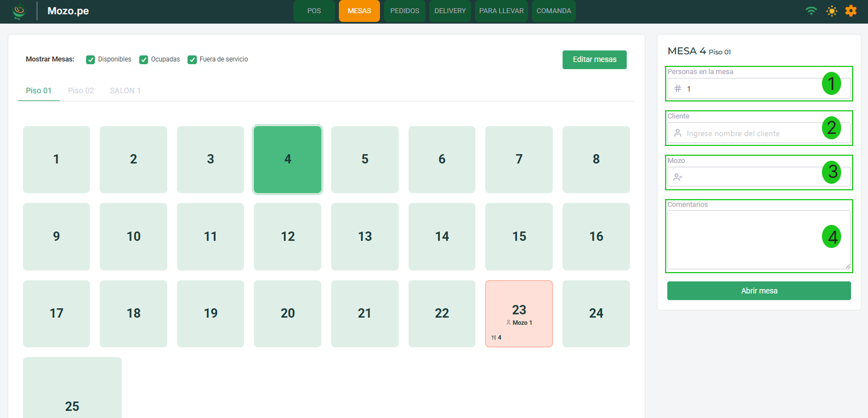The image size is (868, 418).
Task: Uncheck the Disponibles checkbox
Action: [90, 60]
